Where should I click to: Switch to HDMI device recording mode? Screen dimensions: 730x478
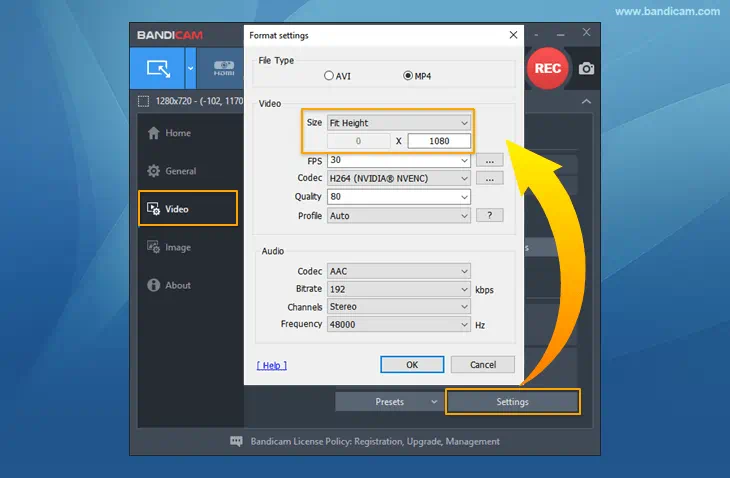point(223,68)
